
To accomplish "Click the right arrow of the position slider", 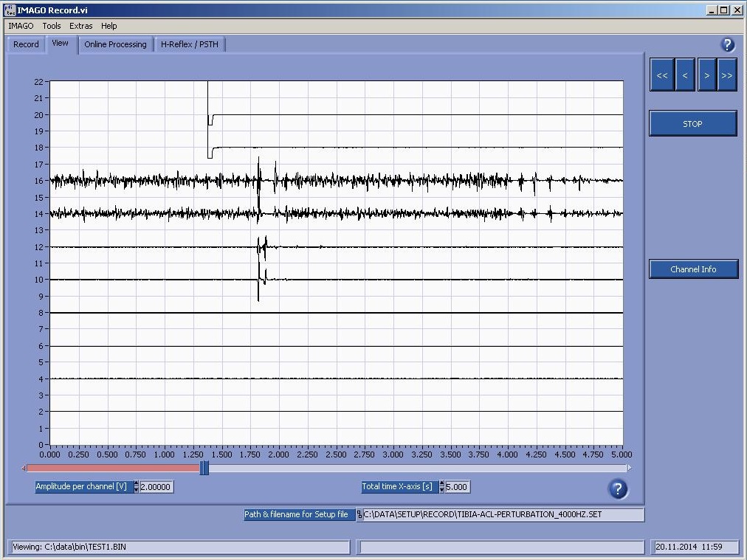I will [630, 468].
